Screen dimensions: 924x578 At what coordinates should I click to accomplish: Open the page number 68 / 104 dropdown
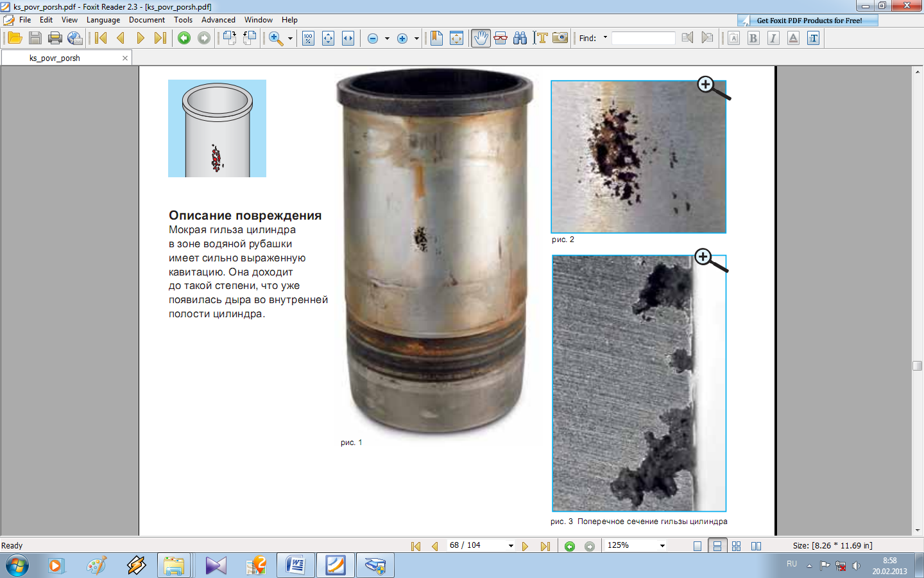pyautogui.click(x=511, y=546)
